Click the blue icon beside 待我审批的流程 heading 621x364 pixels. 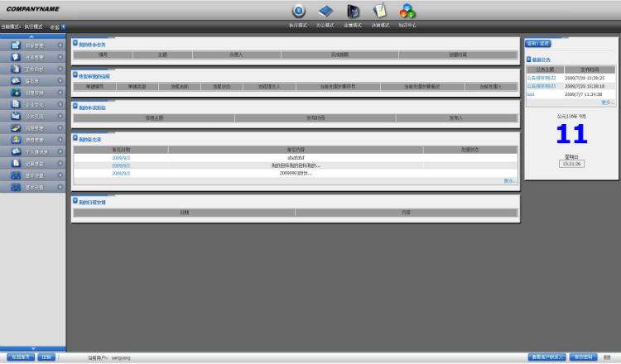75,74
